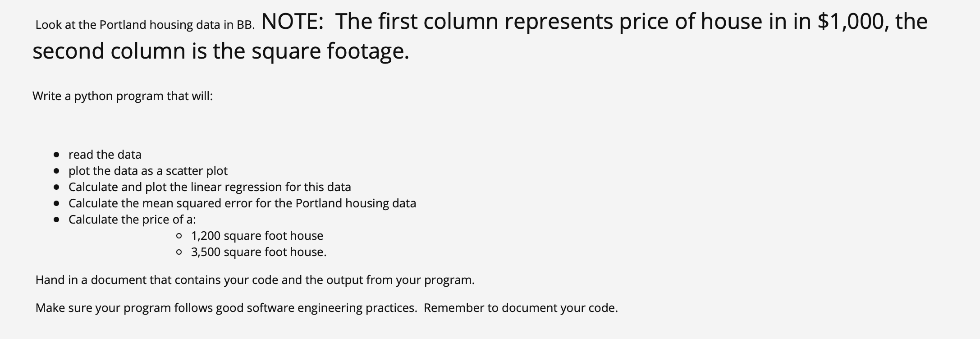Click the line "second column is the square footage."
Image resolution: width=980 pixels, height=339 pixels.
tap(221, 51)
